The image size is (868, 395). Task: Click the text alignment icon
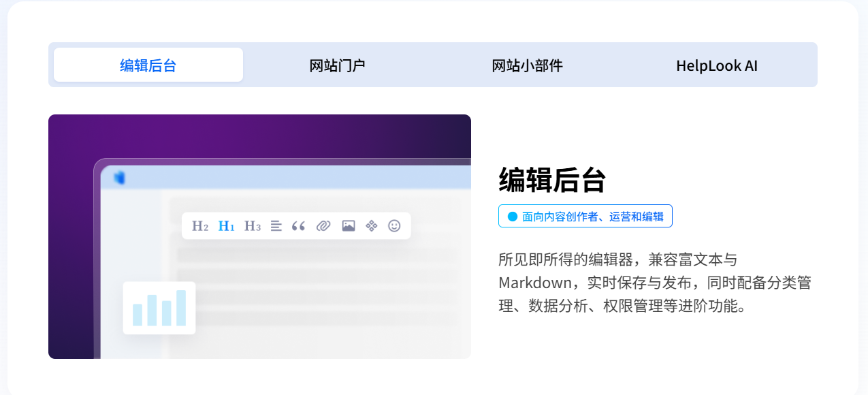click(276, 226)
